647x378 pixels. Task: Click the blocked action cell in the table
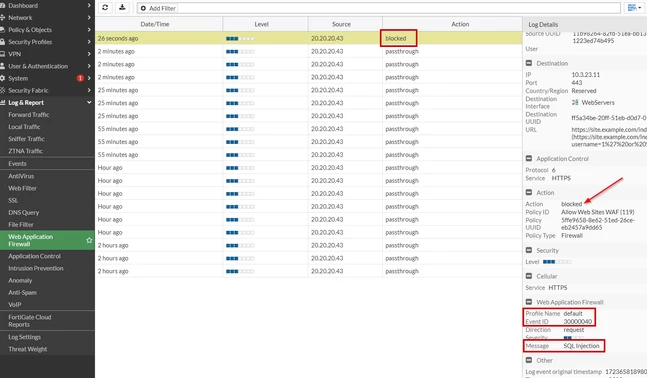(396, 38)
